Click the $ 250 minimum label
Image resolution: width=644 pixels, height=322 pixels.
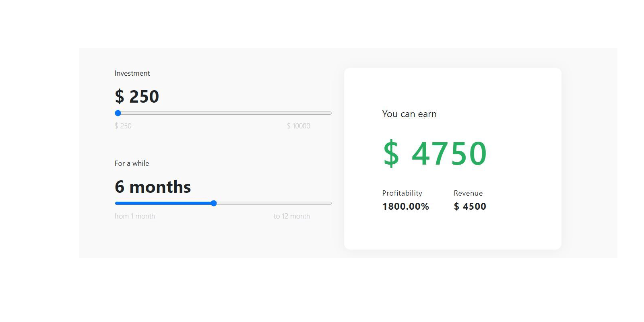click(x=123, y=126)
